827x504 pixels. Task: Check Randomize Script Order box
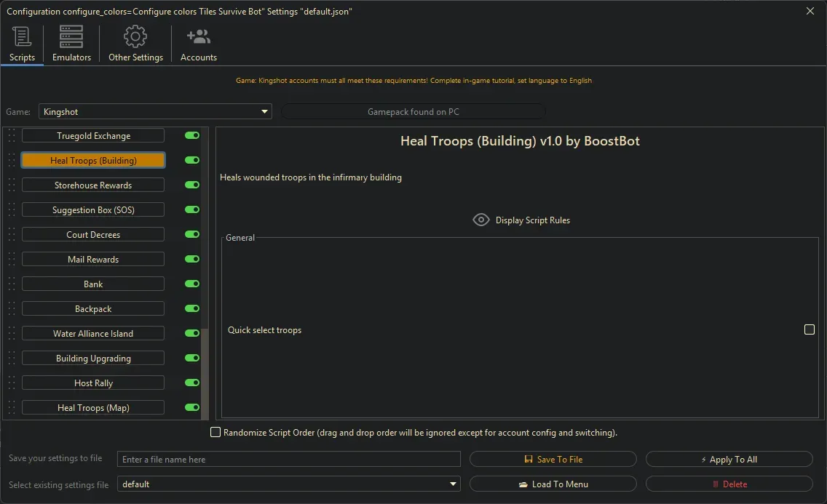(215, 433)
